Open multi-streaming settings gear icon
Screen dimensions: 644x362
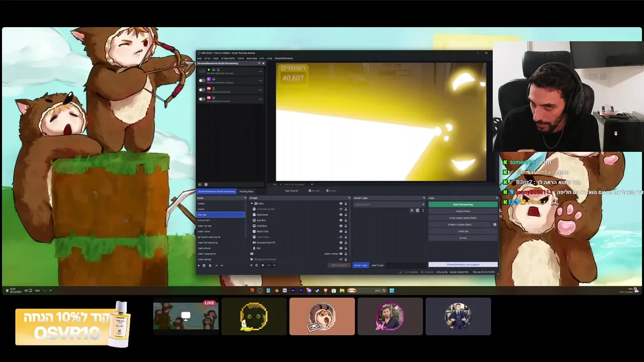(206, 185)
